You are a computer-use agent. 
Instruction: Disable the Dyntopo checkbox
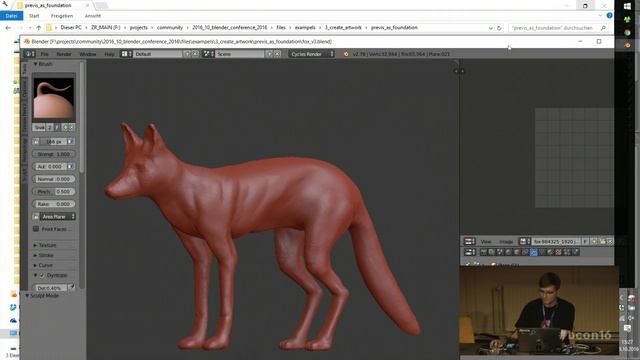42,276
